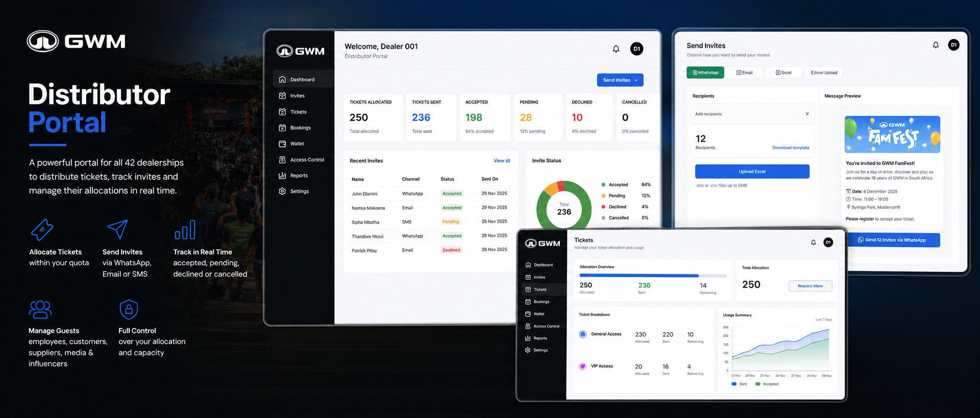Click the Allocate Tickets feature icon
The image size is (980, 418).
(x=42, y=230)
